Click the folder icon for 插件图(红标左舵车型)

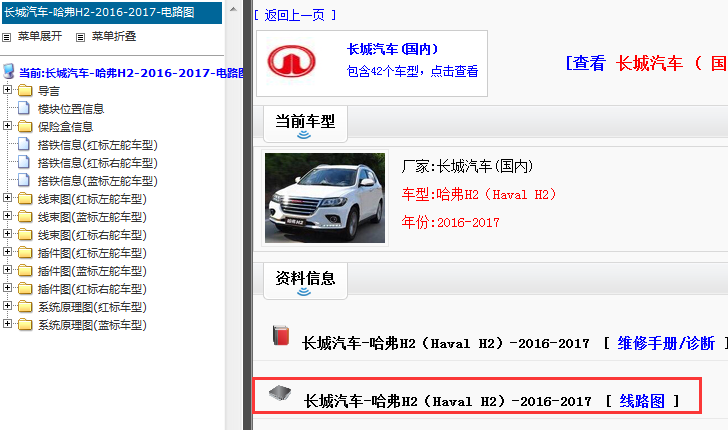(x=25, y=253)
